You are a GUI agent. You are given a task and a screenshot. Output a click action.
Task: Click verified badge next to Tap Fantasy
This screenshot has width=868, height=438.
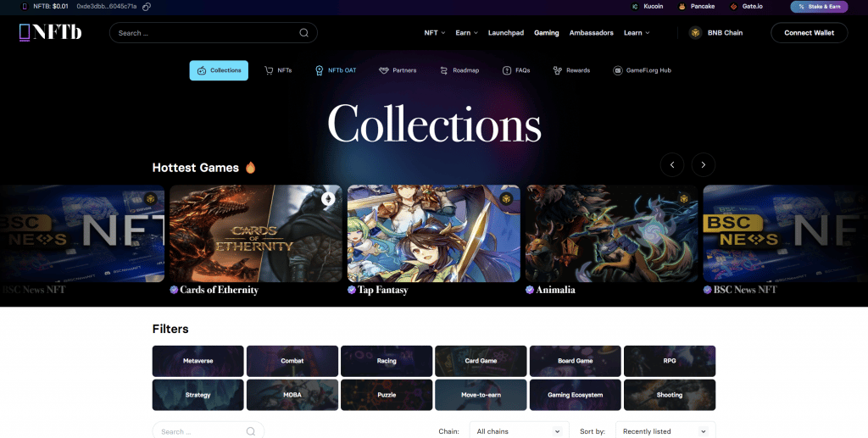coord(352,290)
